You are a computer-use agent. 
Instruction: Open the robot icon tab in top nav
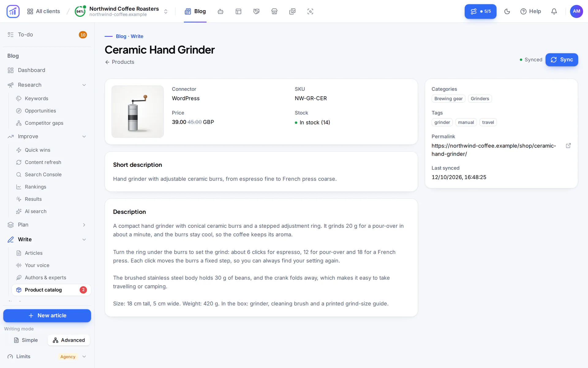(x=221, y=11)
